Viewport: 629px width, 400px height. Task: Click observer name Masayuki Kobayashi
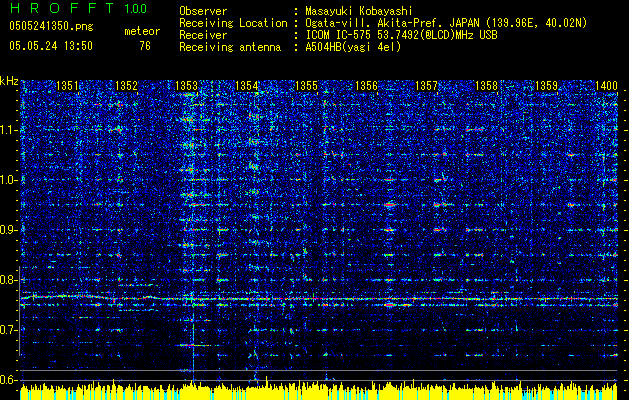[359, 11]
